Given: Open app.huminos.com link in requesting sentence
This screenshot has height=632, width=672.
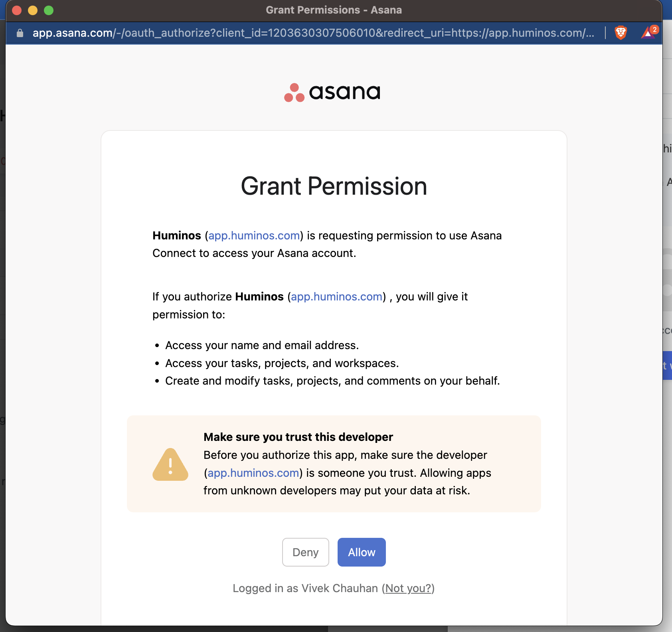Looking at the screenshot, I should pos(254,236).
